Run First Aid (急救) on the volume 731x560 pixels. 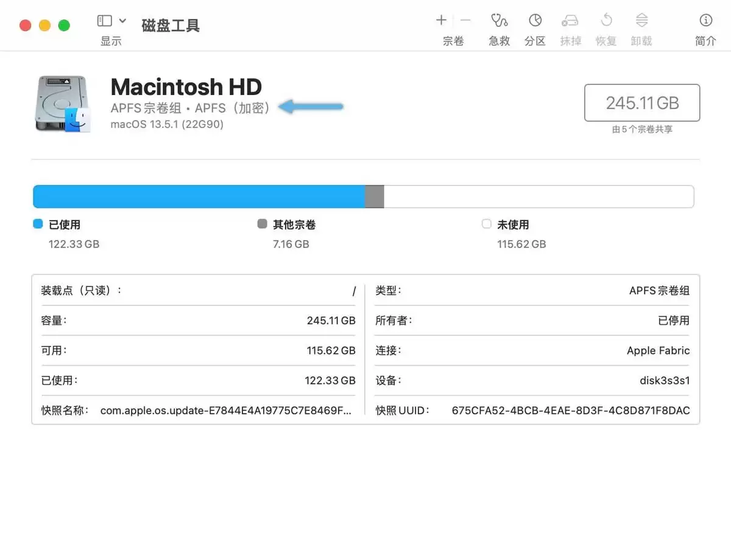499,26
